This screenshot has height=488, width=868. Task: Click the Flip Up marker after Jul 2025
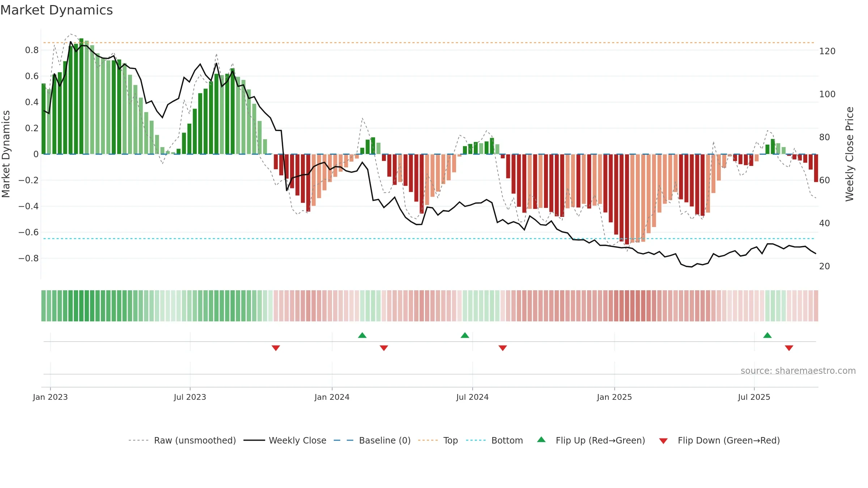[x=767, y=335]
